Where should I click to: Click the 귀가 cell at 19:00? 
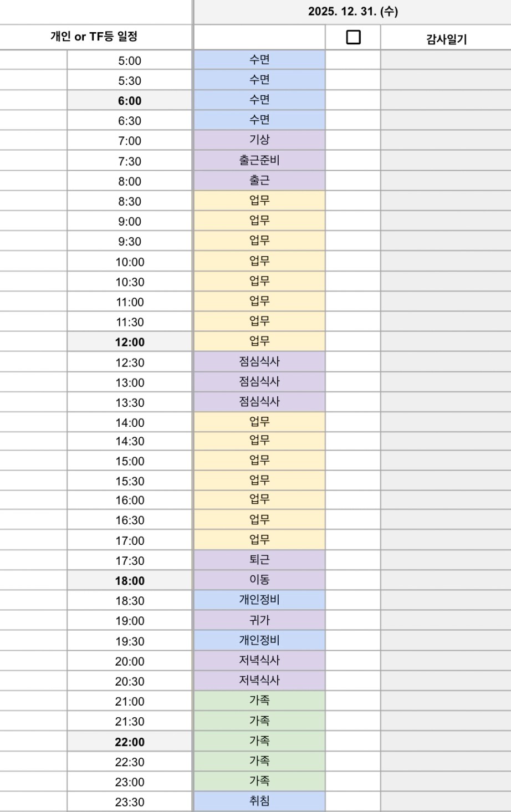click(x=259, y=620)
